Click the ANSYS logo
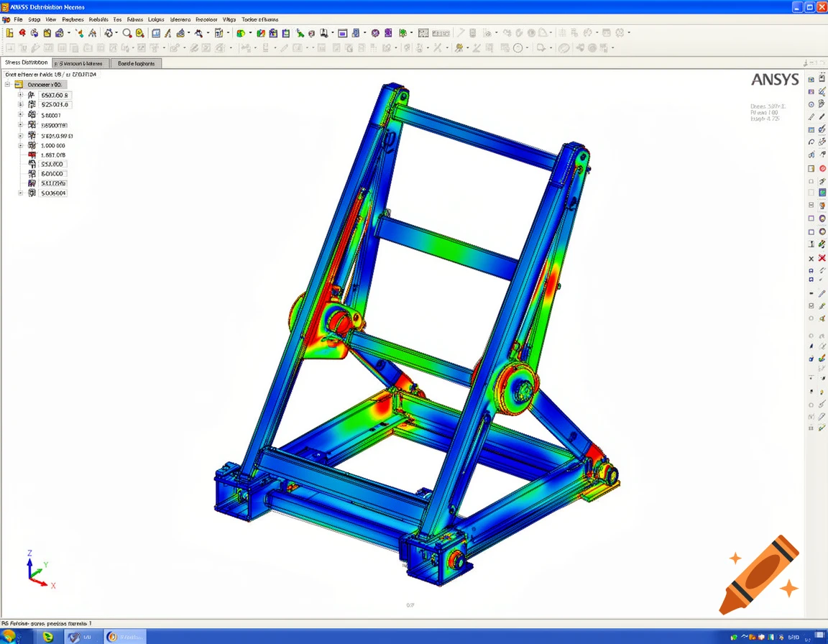Viewport: 828px width, 644px height. point(775,80)
